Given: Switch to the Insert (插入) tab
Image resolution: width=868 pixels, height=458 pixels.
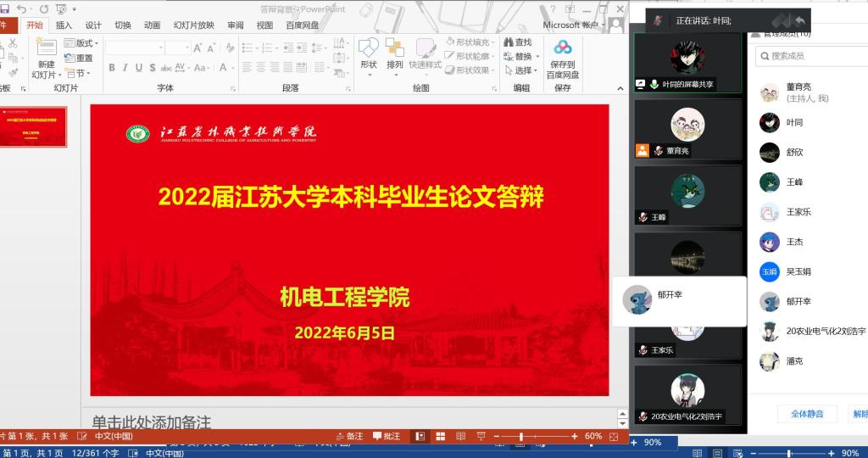Looking at the screenshot, I should point(64,25).
